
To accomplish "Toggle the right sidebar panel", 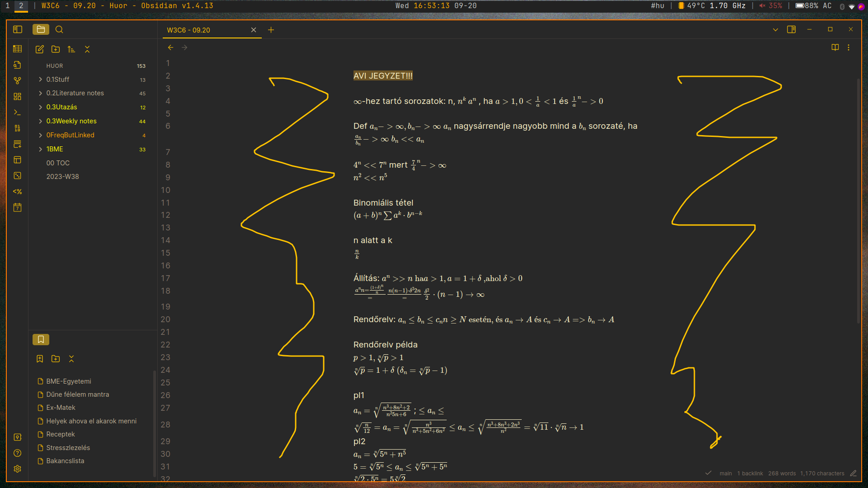I will (791, 29).
